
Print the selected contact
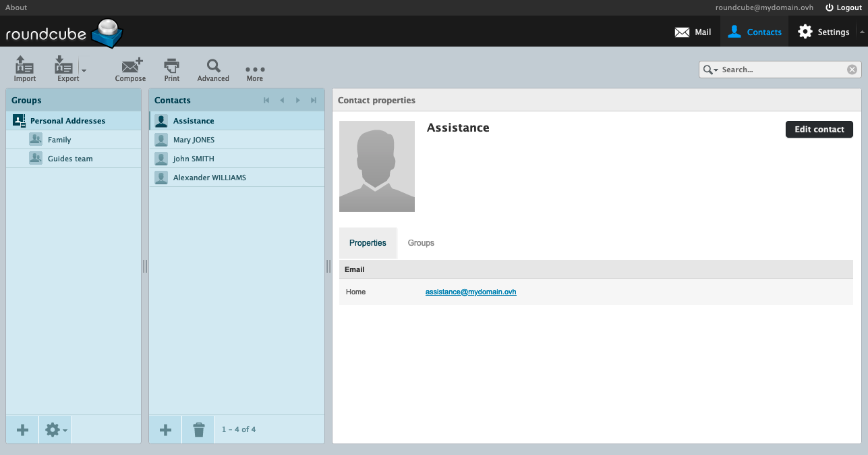click(x=172, y=69)
